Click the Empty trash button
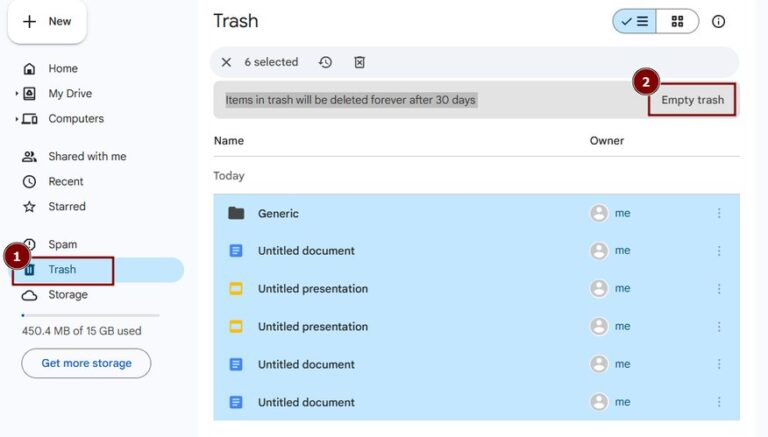This screenshot has width=768, height=437. coord(692,100)
